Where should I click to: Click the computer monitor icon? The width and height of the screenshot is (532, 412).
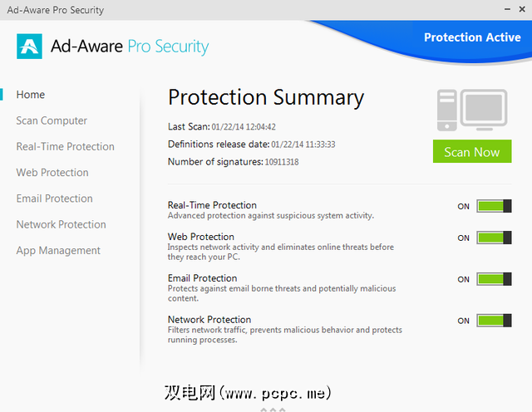[x=472, y=112]
